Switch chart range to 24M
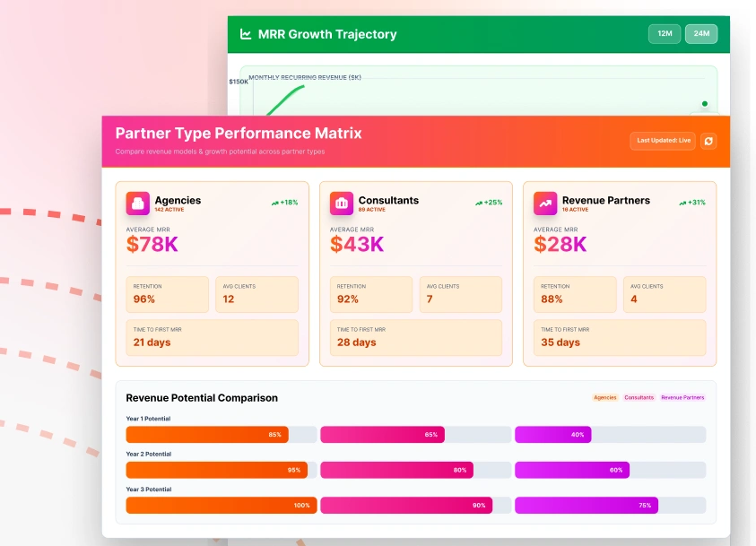The width and height of the screenshot is (756, 546). (701, 34)
